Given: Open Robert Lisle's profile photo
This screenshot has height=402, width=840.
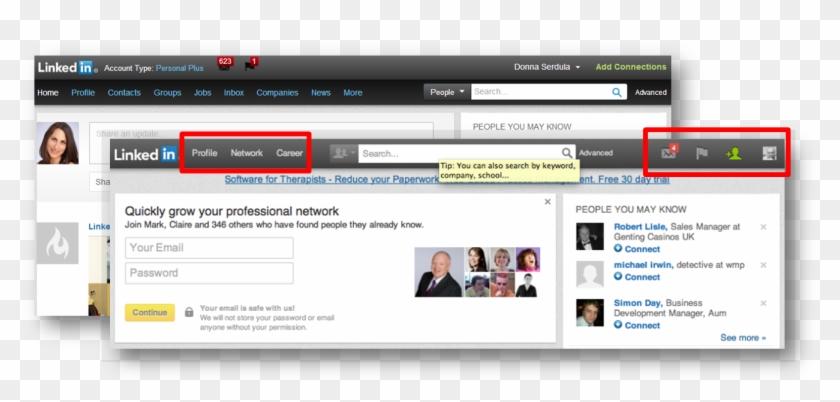Looking at the screenshot, I should coord(590,236).
